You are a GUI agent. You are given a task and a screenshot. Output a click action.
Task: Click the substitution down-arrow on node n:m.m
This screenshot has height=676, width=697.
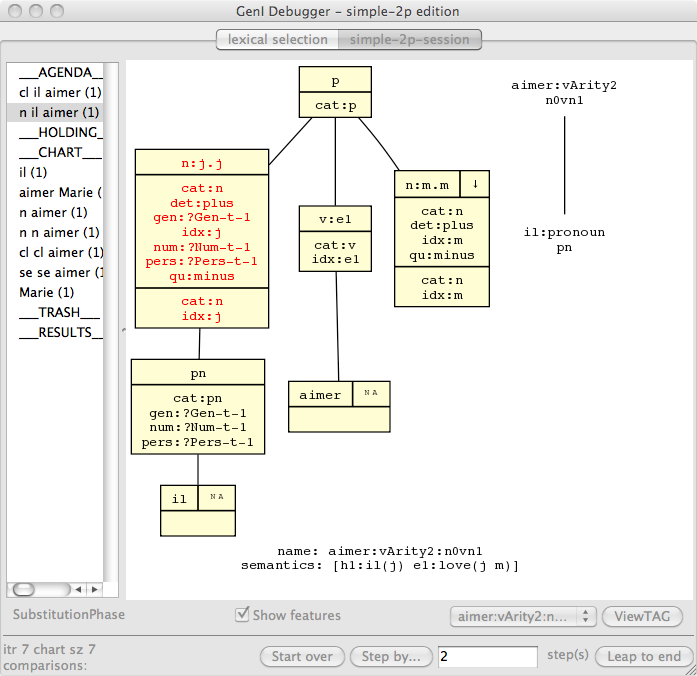pos(475,184)
